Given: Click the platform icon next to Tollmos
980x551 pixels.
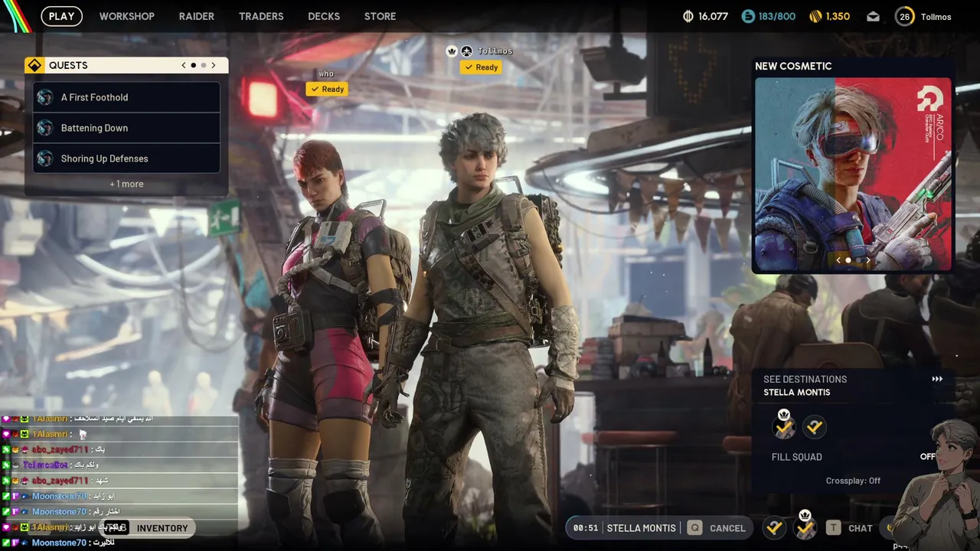Looking at the screenshot, I should click(x=466, y=51).
